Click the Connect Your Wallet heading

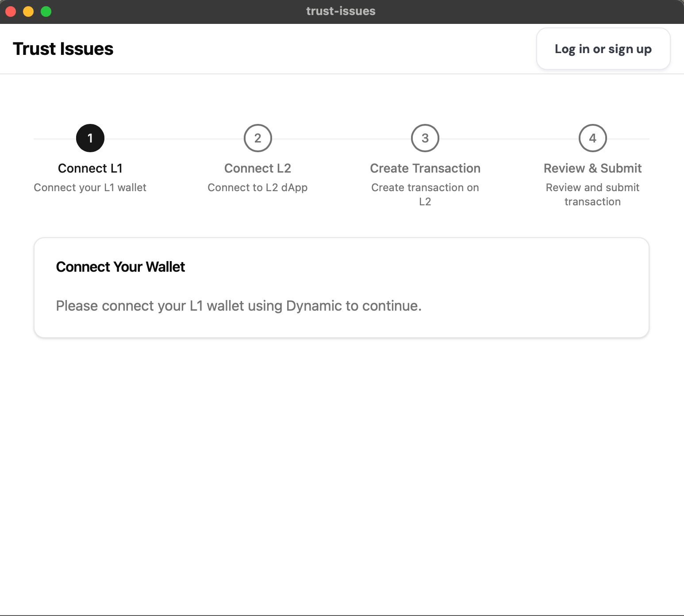(x=120, y=267)
